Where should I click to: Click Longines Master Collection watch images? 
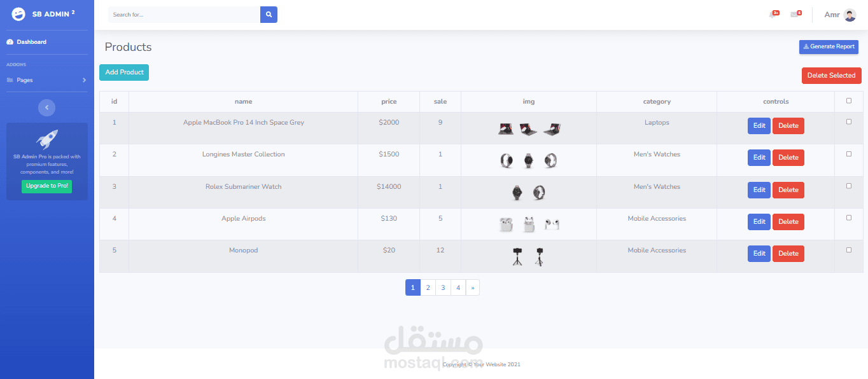coord(529,161)
